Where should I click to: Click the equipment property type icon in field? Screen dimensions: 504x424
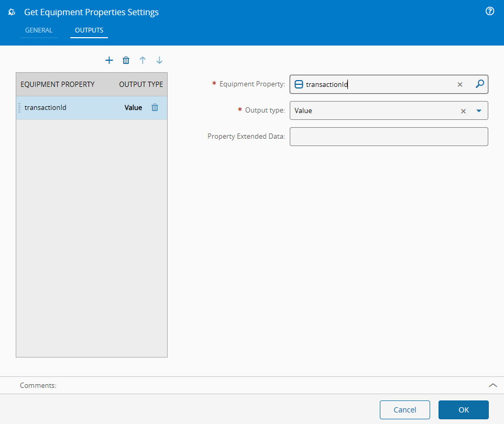[299, 84]
